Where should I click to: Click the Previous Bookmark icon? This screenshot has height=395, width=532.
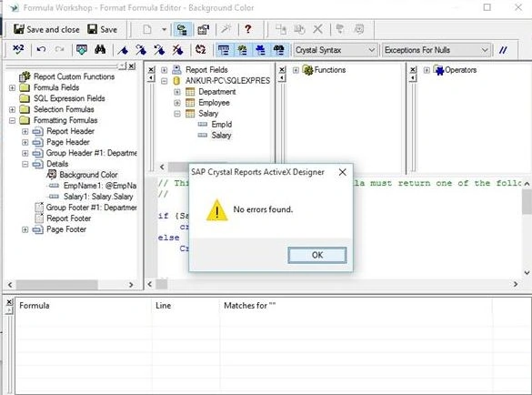(159, 50)
